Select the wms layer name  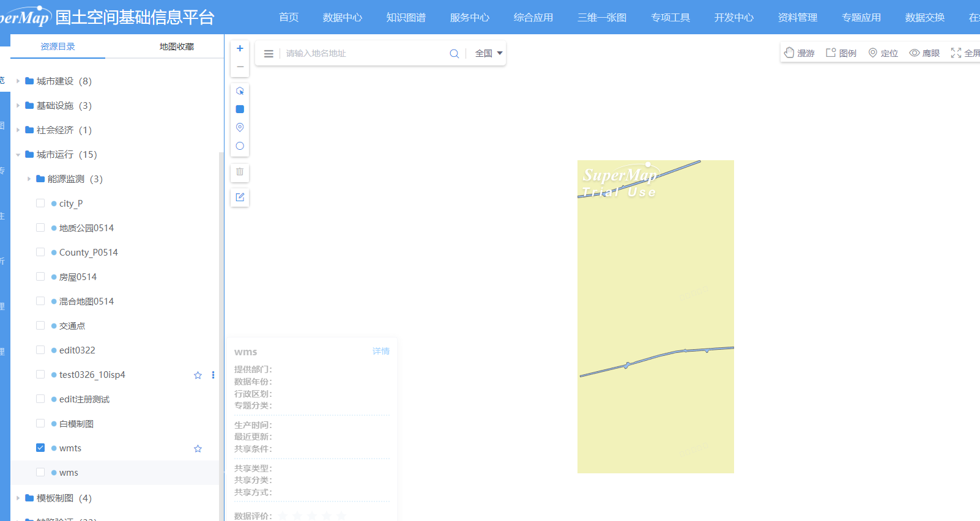click(69, 473)
